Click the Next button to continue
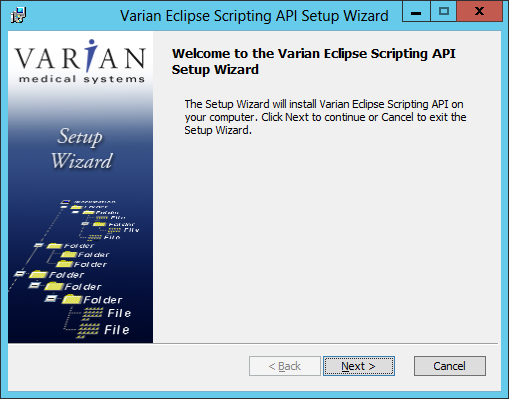The width and height of the screenshot is (509, 399). pyautogui.click(x=359, y=366)
